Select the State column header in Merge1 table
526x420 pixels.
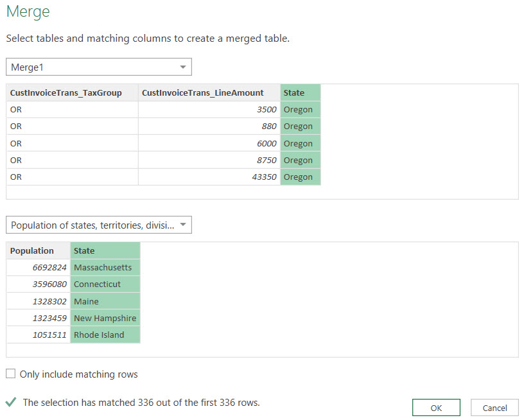click(300, 93)
